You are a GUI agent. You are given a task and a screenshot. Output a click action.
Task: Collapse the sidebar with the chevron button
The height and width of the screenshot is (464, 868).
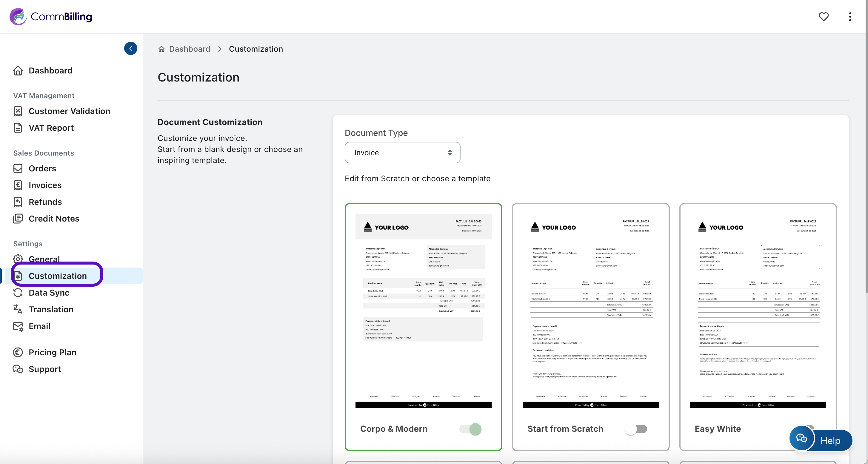(130, 48)
